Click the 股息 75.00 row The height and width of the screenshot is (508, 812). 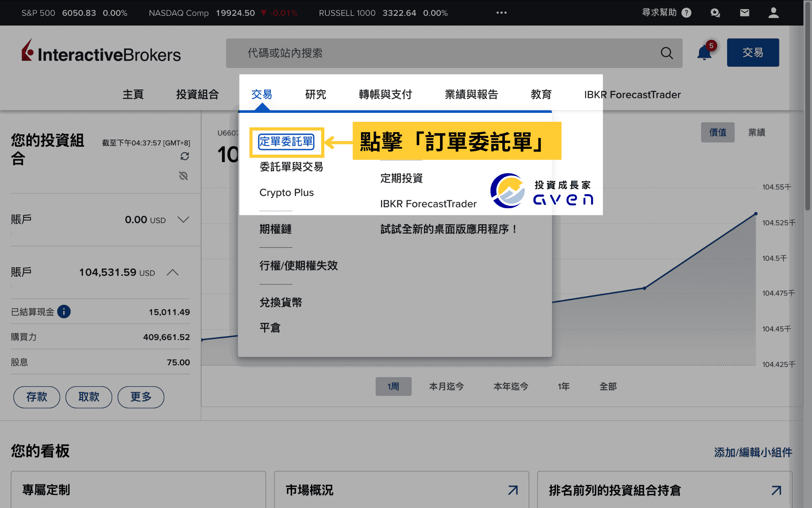[x=100, y=362]
